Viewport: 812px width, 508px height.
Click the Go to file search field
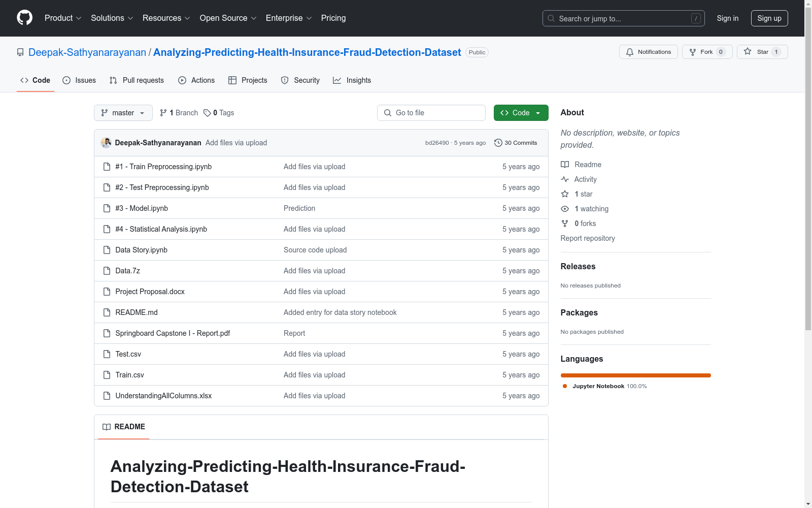point(431,113)
